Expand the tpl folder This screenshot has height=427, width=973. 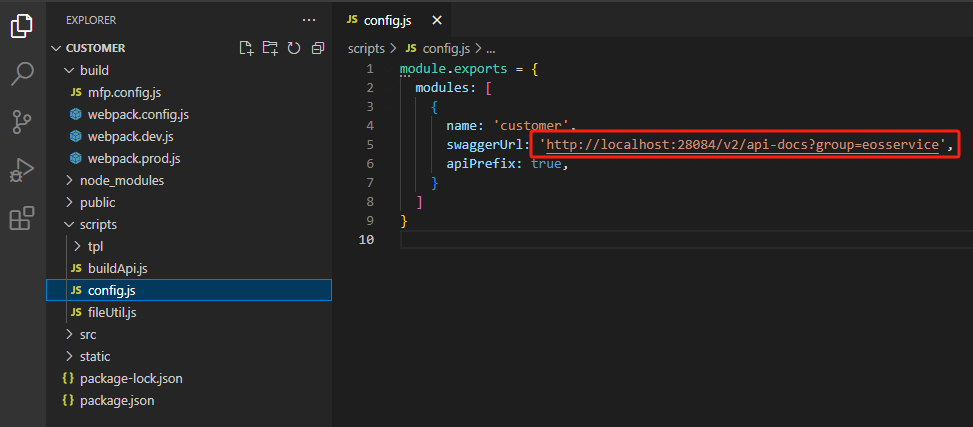click(95, 247)
